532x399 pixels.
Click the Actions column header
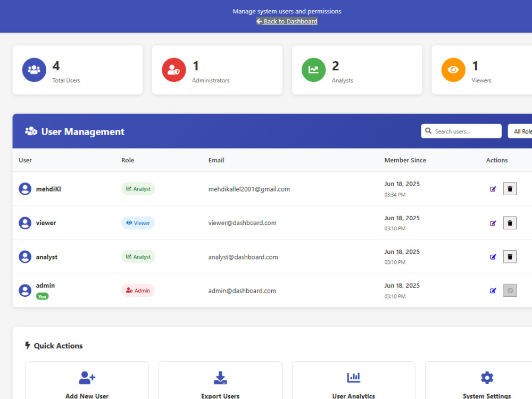[497, 160]
